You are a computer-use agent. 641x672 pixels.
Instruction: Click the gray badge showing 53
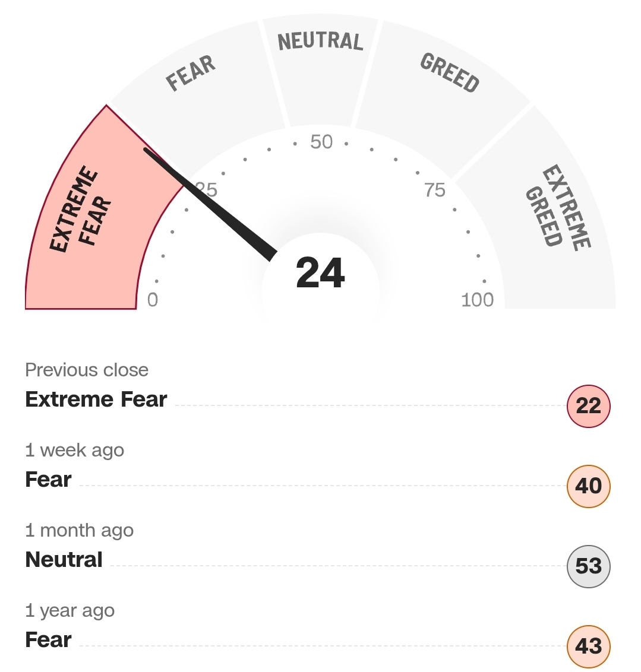588,566
